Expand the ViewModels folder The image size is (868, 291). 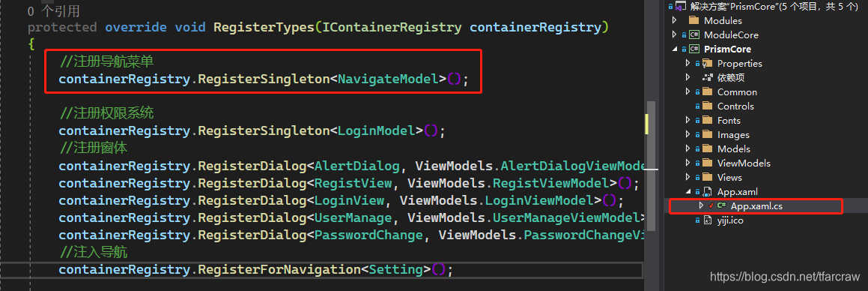688,163
